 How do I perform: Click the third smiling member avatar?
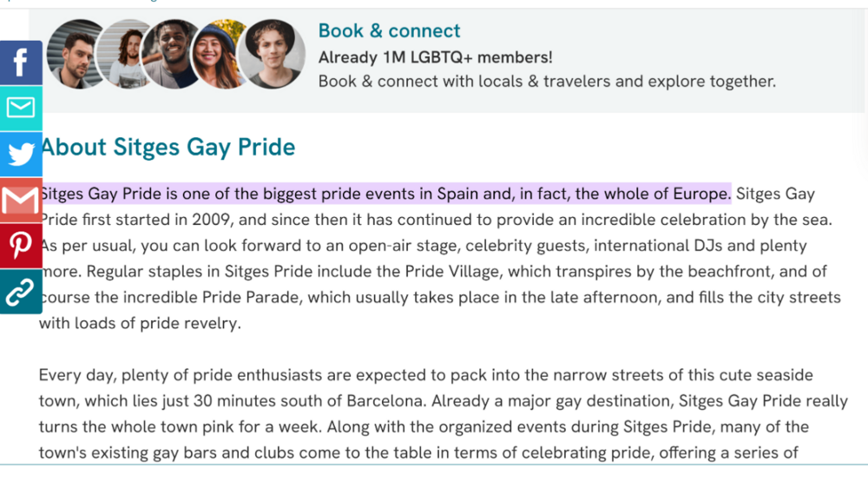174,54
